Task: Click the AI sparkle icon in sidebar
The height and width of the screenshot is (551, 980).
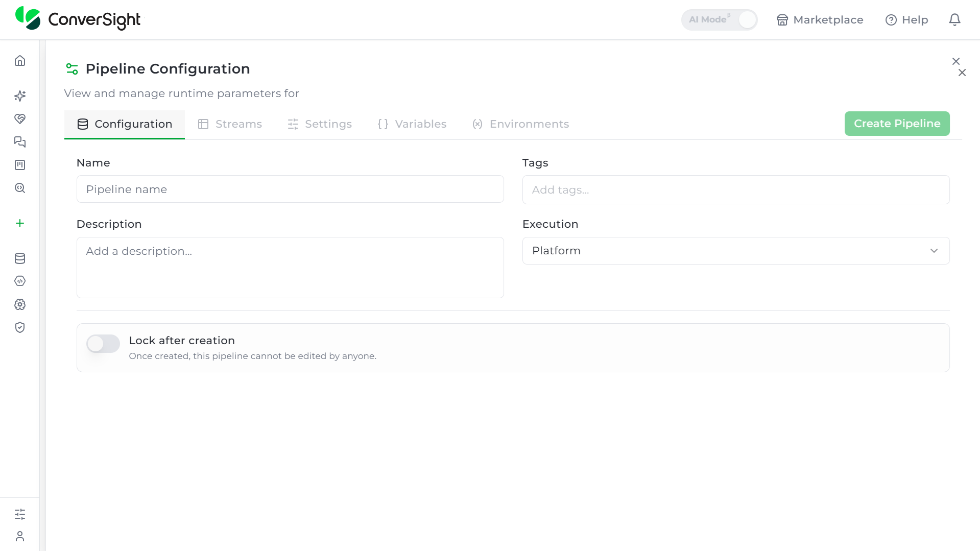Action: pyautogui.click(x=20, y=96)
